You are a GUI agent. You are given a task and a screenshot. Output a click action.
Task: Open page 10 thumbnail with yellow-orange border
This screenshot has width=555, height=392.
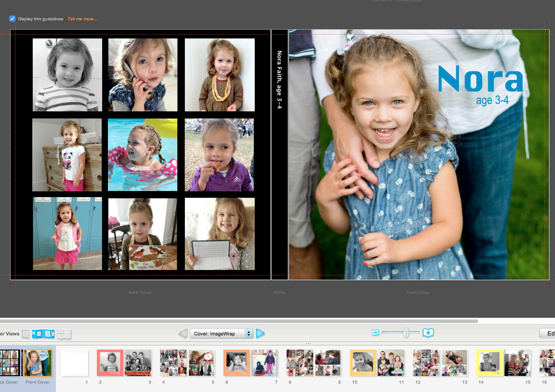(x=363, y=363)
